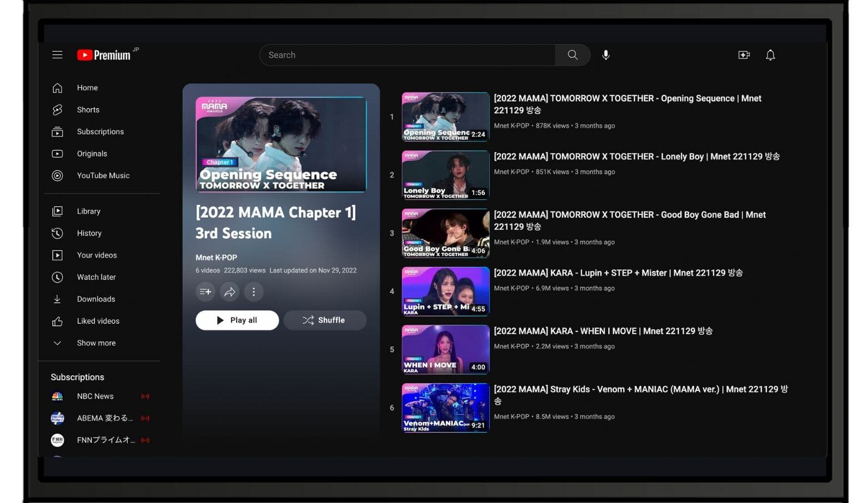
Task: Play WHEN I MOVE 4:00 thumbnail
Action: [x=445, y=350]
